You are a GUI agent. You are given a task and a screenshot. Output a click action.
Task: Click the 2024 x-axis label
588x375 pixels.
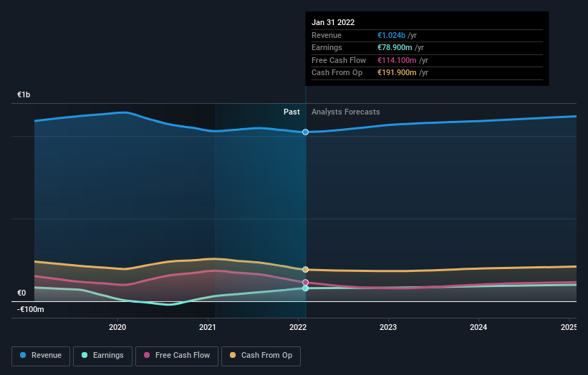478,327
